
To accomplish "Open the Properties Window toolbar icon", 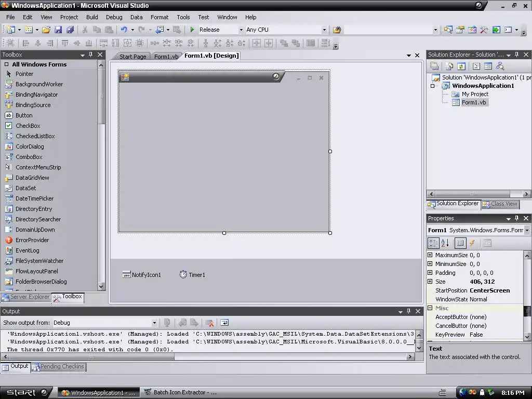I will (x=460, y=30).
